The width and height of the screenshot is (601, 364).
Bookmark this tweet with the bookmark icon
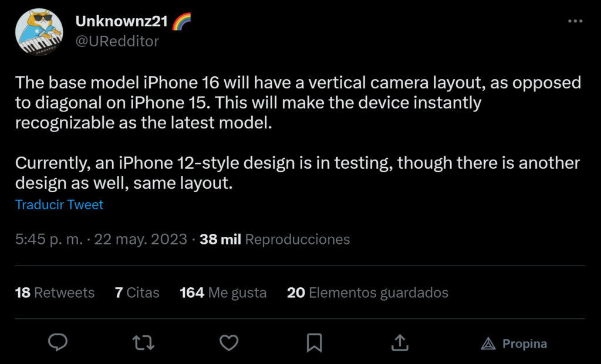tap(315, 342)
